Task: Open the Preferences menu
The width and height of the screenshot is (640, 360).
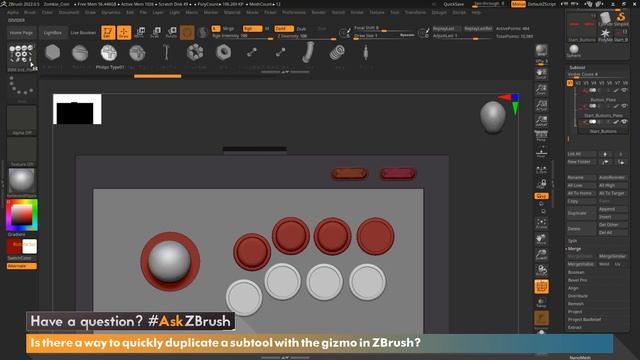Action: pyautogui.click(x=293, y=13)
